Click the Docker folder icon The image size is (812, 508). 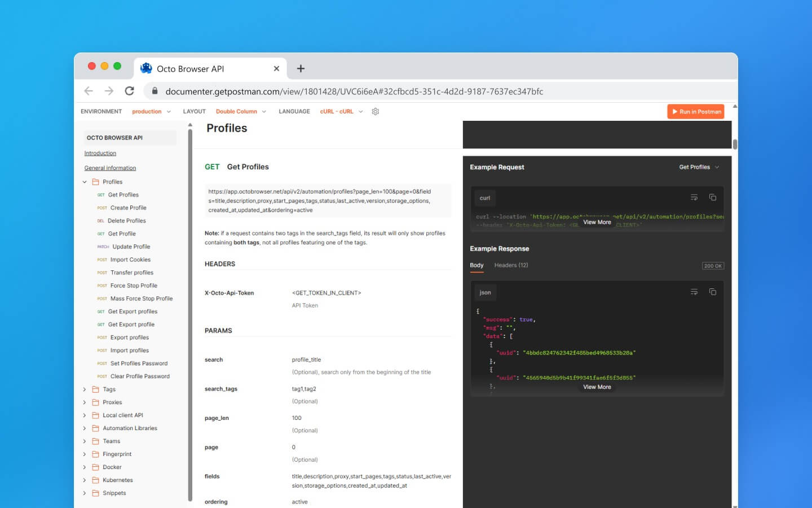95,467
